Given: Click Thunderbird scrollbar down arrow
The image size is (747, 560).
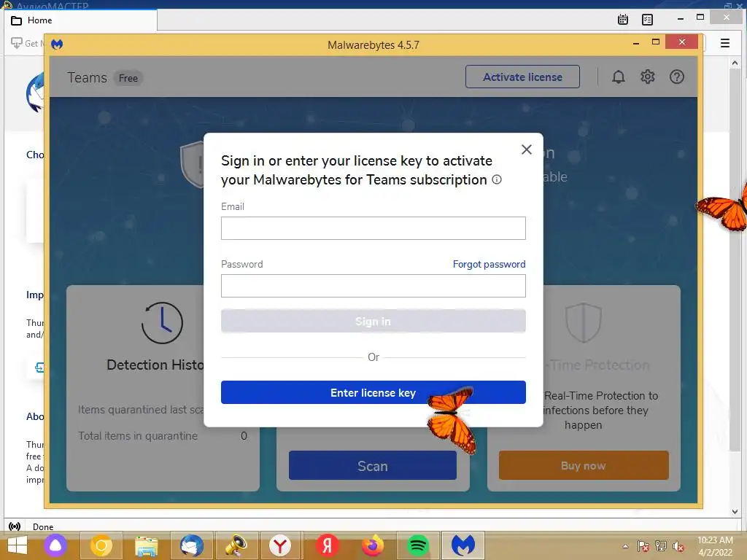Looking at the screenshot, I should tap(735, 511).
